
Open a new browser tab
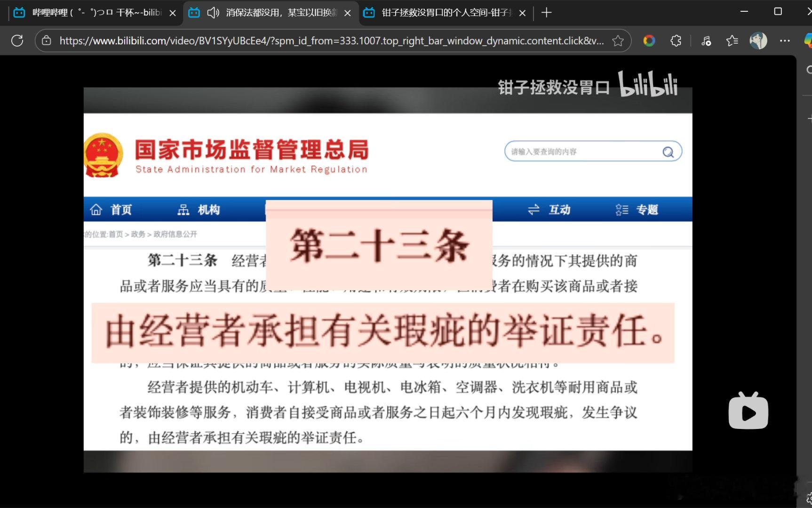(x=546, y=13)
